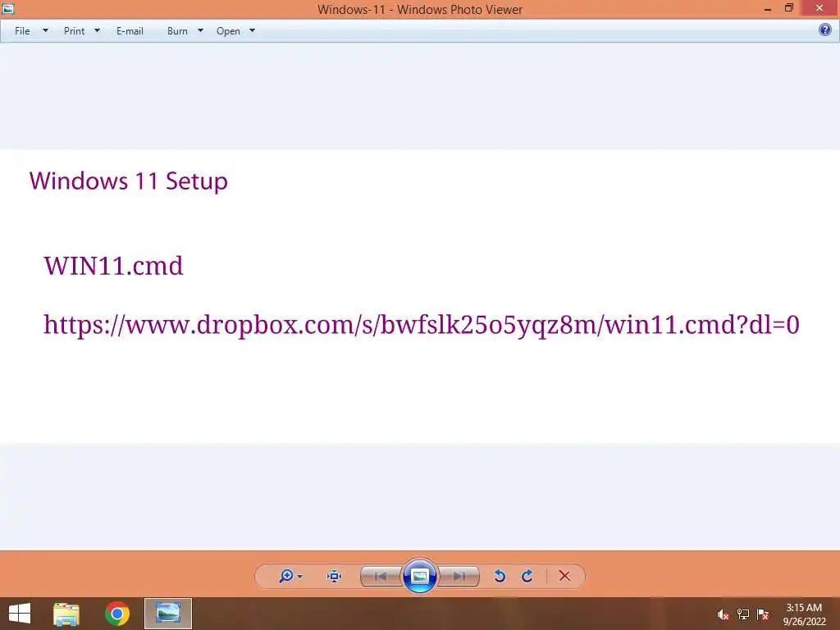Viewport: 840px width, 630px height.
Task: Click the Windows 11 Setup heading
Action: [x=129, y=181]
